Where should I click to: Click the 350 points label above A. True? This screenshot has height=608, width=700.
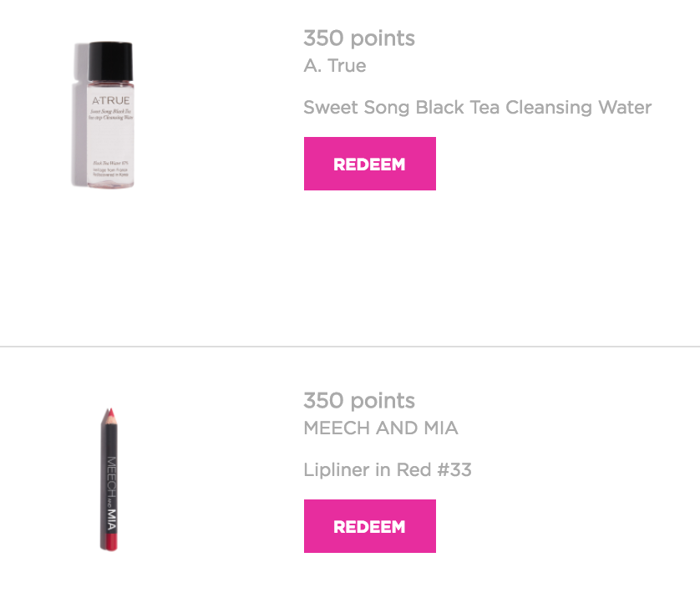(358, 38)
